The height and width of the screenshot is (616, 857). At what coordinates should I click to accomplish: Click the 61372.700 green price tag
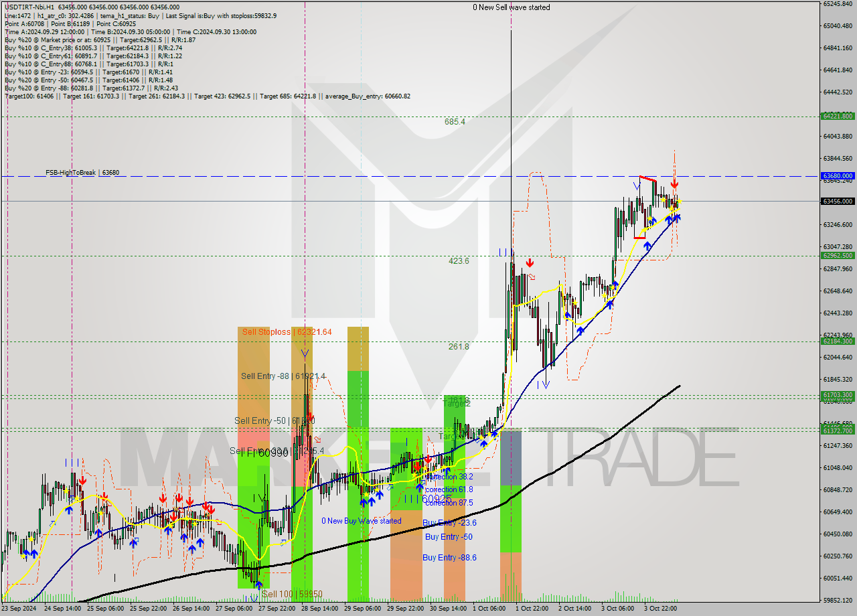(838, 431)
